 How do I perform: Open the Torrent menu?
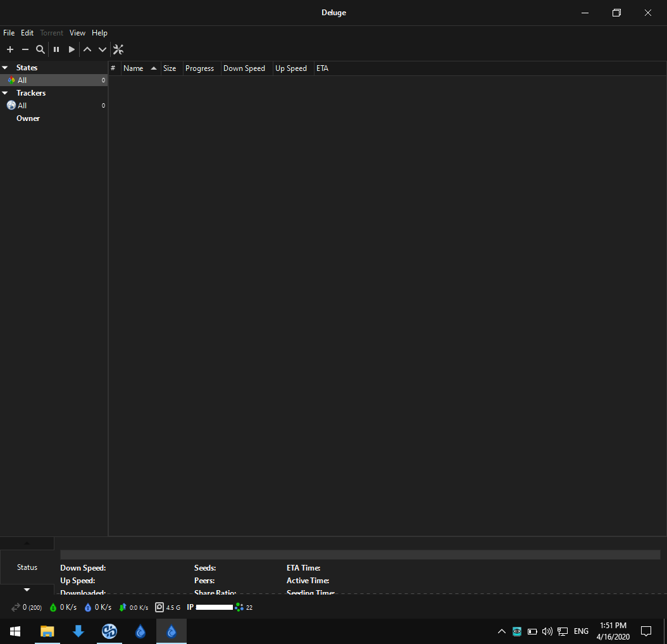(x=51, y=33)
